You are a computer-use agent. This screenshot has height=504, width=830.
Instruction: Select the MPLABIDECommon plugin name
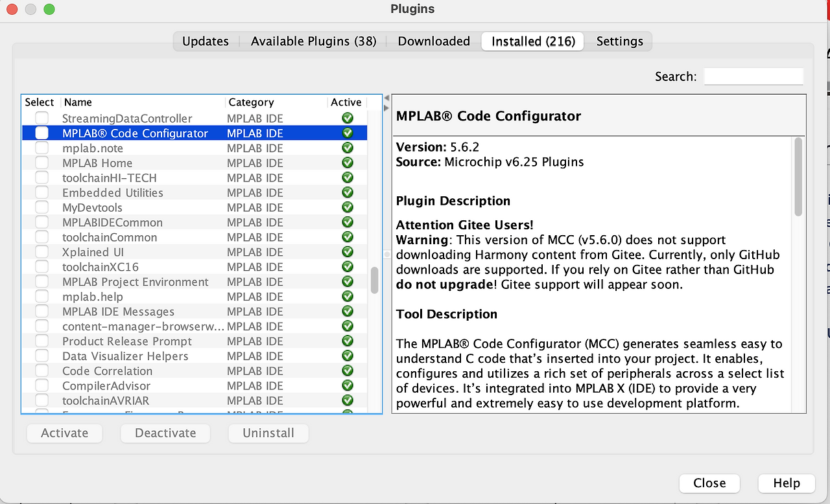(112, 222)
